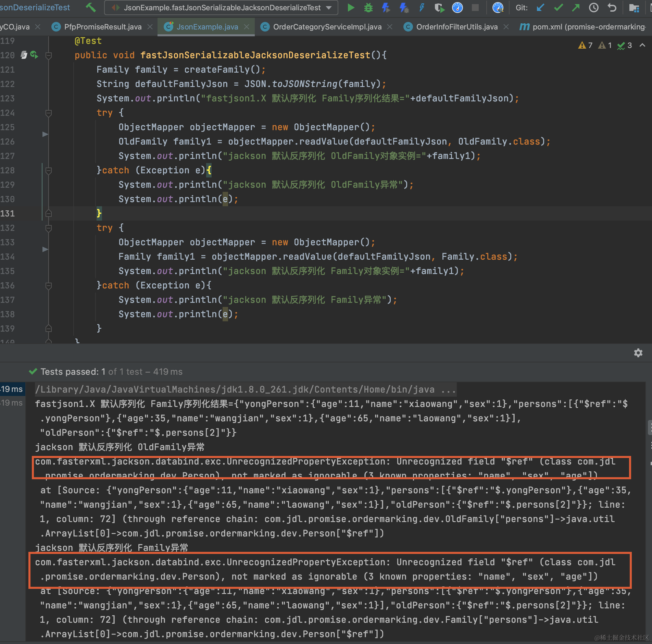This screenshot has height=644, width=652.
Task: Click 'jackson 默认反序列化 OldFamily异常' console line
Action: point(120,447)
